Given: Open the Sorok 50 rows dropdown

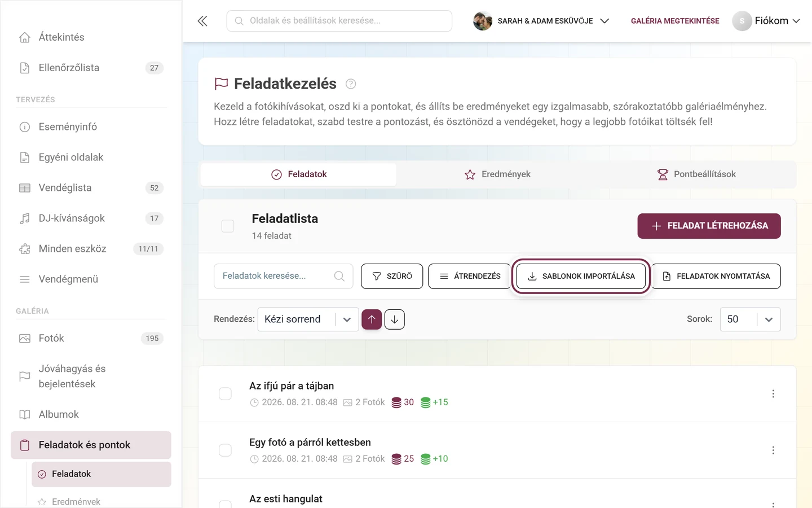Looking at the screenshot, I should (x=750, y=319).
